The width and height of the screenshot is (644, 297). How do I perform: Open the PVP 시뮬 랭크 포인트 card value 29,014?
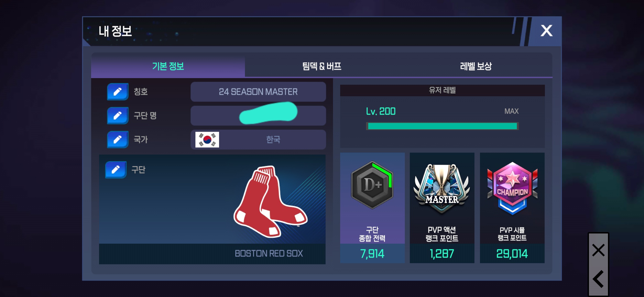(512, 253)
